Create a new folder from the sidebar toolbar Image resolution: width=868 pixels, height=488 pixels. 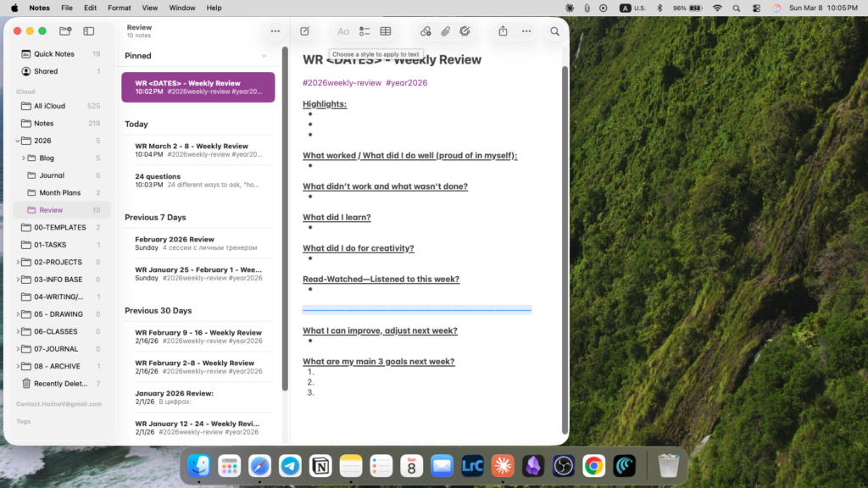click(65, 31)
